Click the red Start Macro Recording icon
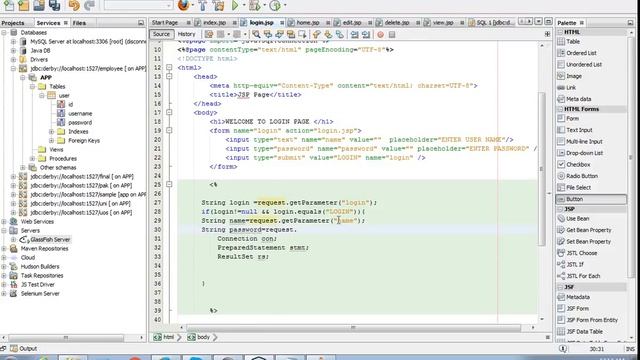Viewport: 640px width, 360px height. (x=380, y=34)
